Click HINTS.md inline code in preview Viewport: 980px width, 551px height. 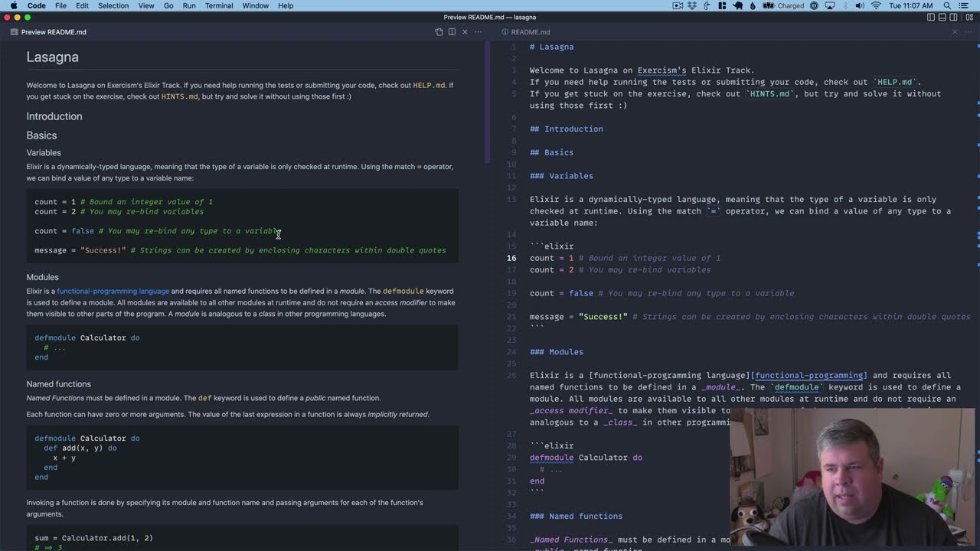pos(180,96)
